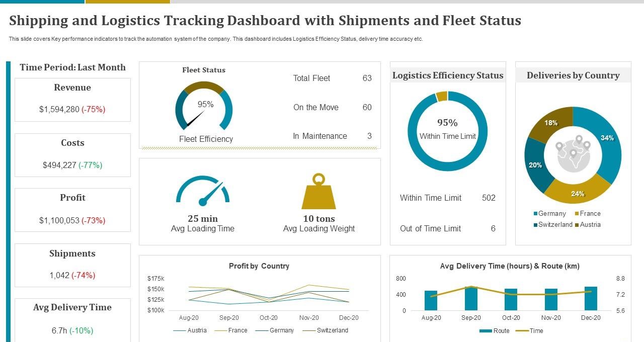The image size is (644, 342).
Task: Open the Revenue card
Action: click(72, 100)
